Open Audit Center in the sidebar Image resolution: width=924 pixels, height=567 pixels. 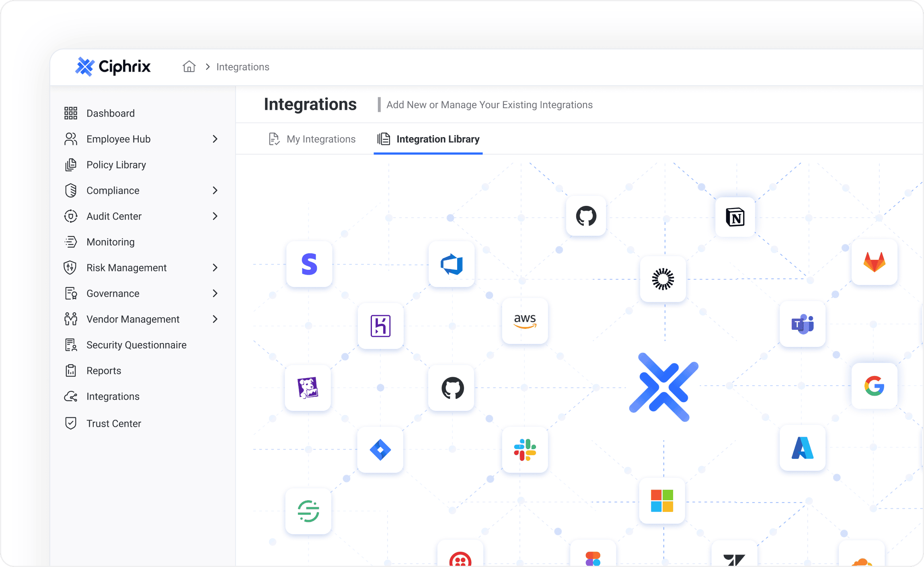coord(114,216)
